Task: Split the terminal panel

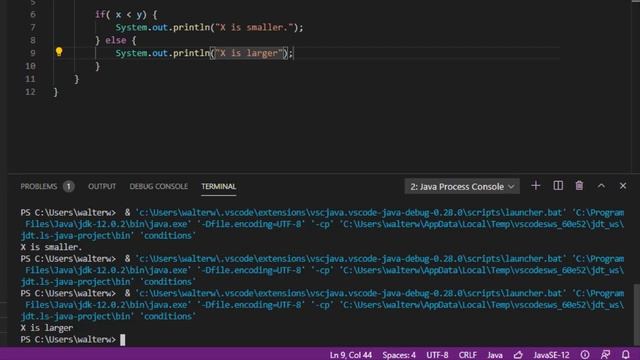Action: tap(558, 186)
